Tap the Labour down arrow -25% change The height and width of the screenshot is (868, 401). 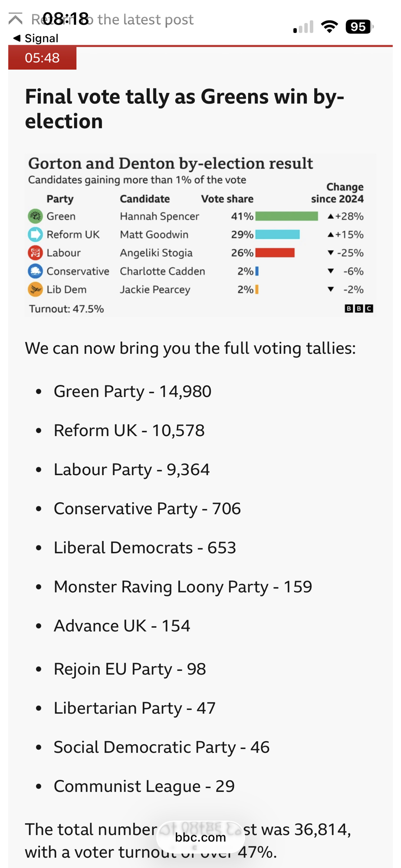[345, 253]
